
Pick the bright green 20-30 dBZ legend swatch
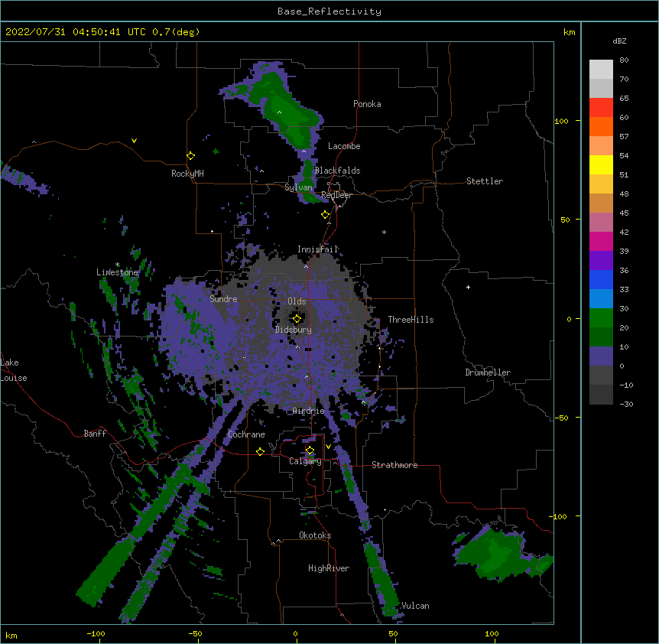601,318
